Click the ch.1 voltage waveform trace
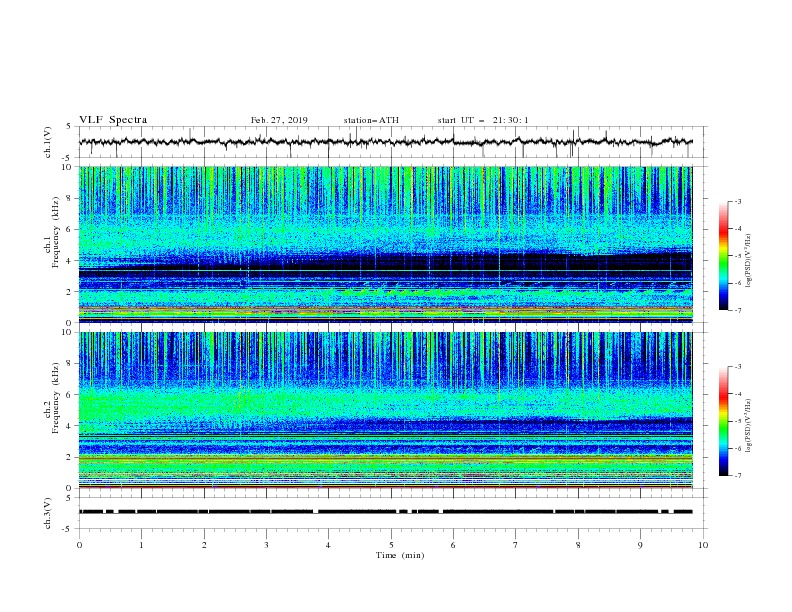Image resolution: width=792 pixels, height=612 pixels. coord(385,142)
